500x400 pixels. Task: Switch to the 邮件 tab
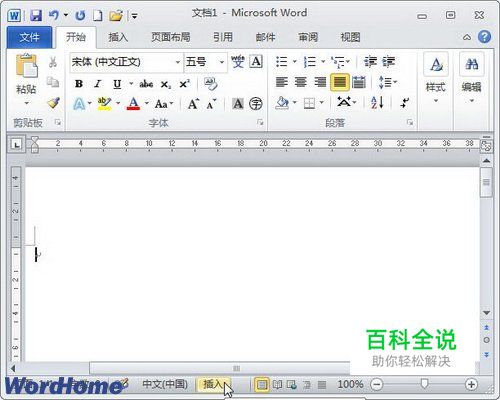265,37
